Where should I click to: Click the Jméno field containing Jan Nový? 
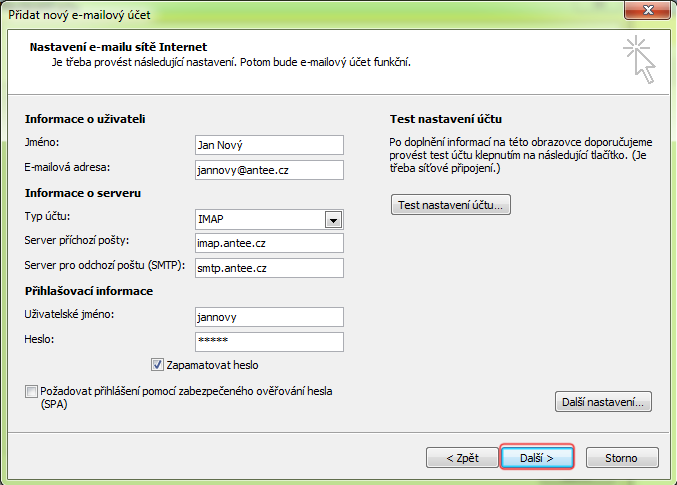(269, 145)
